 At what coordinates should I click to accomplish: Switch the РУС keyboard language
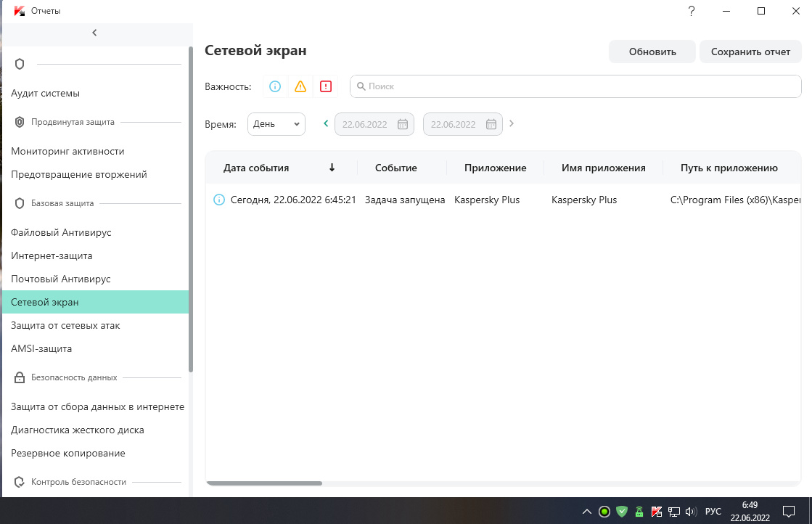click(713, 512)
